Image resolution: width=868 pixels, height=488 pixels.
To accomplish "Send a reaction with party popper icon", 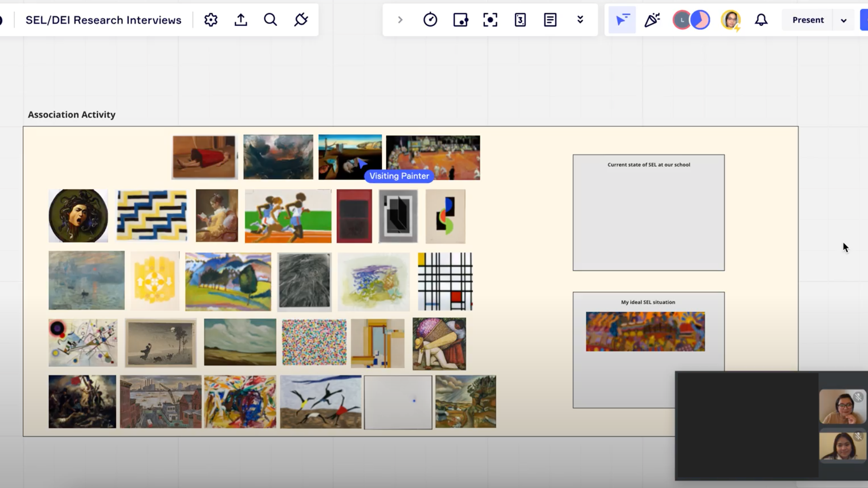I will [652, 20].
